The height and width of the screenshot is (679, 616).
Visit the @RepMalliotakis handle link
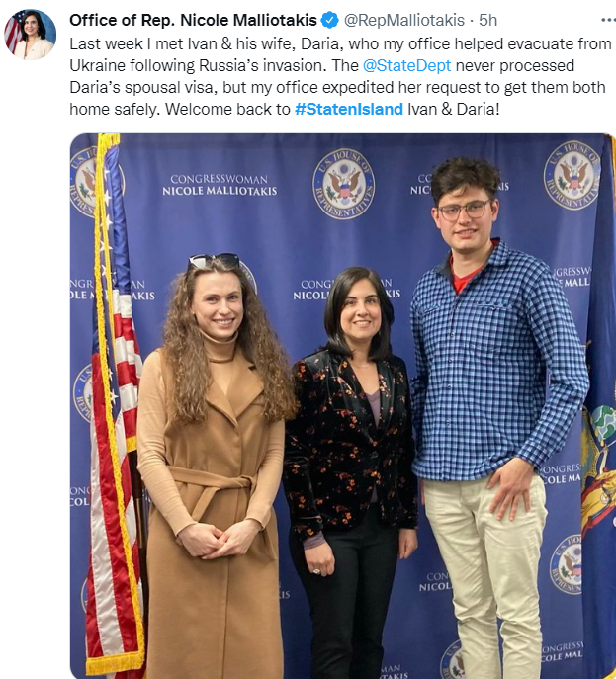click(403, 20)
